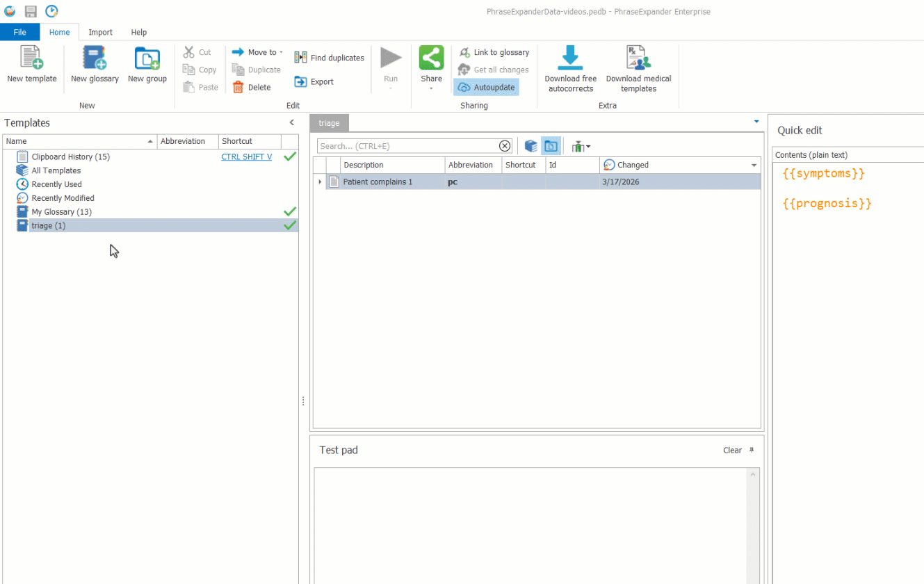924x584 pixels.
Task: Click the pin icon in Test pad
Action: (752, 450)
